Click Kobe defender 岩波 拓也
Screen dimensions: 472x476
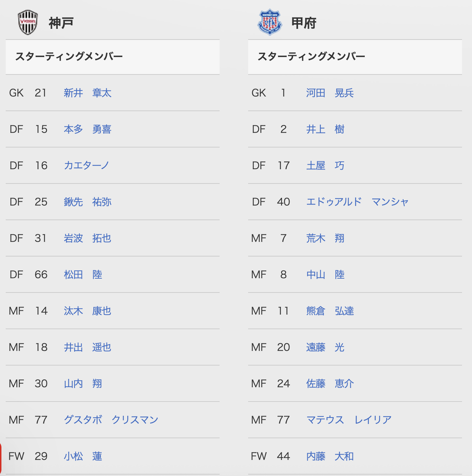coord(88,238)
